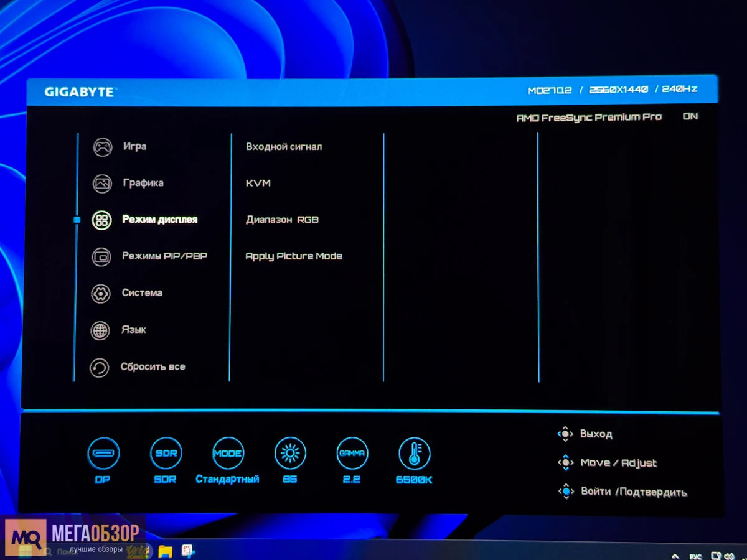This screenshot has height=560, width=747.
Task: Click the globe icon beside Язык
Action: [100, 330]
